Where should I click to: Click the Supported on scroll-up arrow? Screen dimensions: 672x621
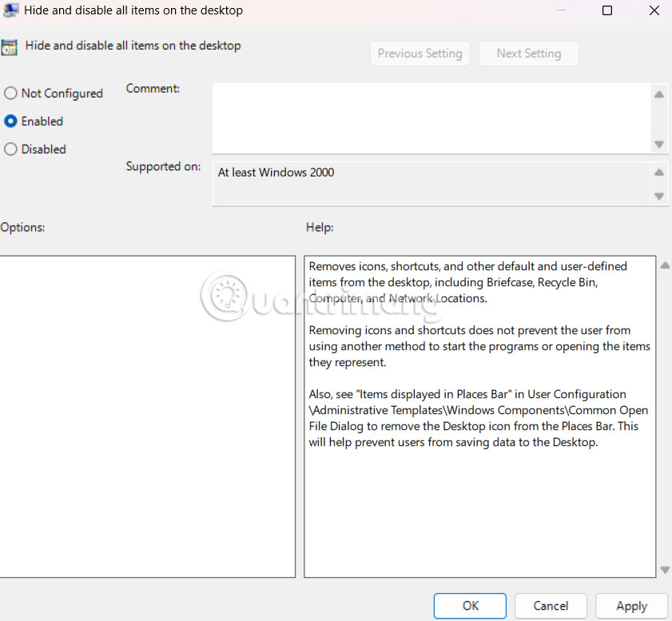point(658,172)
